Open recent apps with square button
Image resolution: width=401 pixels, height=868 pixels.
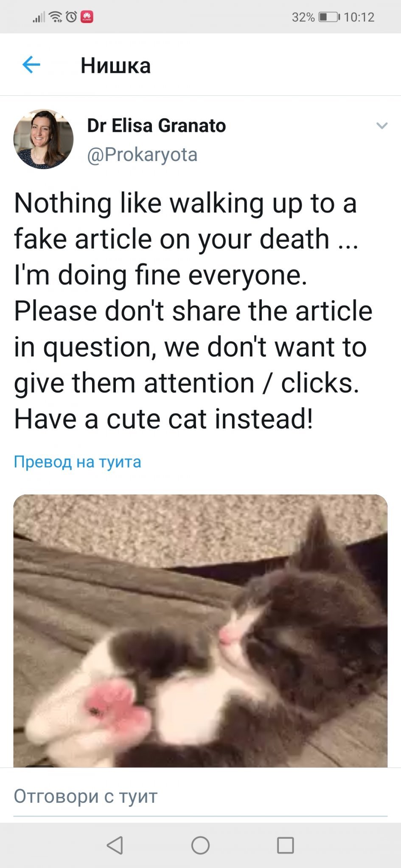click(x=285, y=845)
